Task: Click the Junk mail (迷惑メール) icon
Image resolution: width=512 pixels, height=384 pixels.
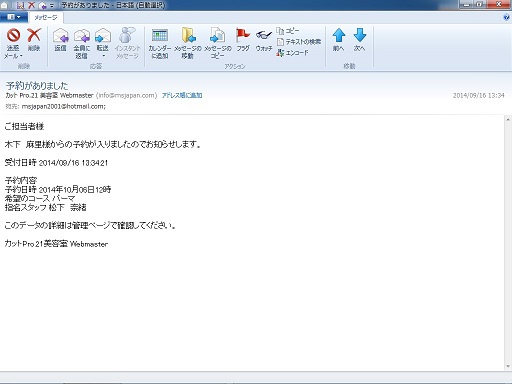Action: pyautogui.click(x=13, y=35)
